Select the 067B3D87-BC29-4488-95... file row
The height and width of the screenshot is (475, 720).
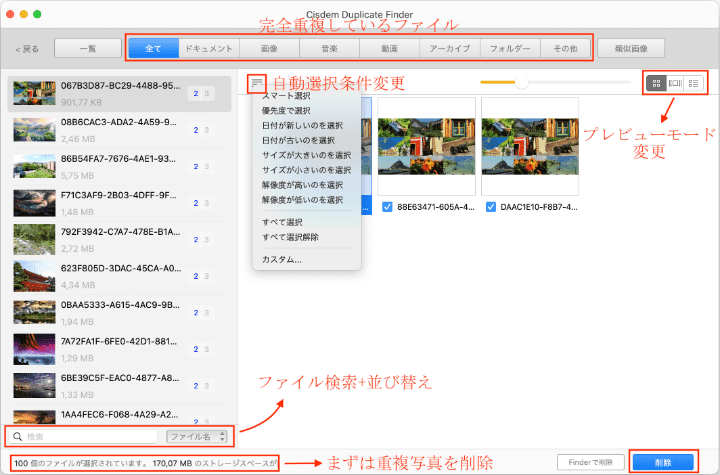click(119, 94)
